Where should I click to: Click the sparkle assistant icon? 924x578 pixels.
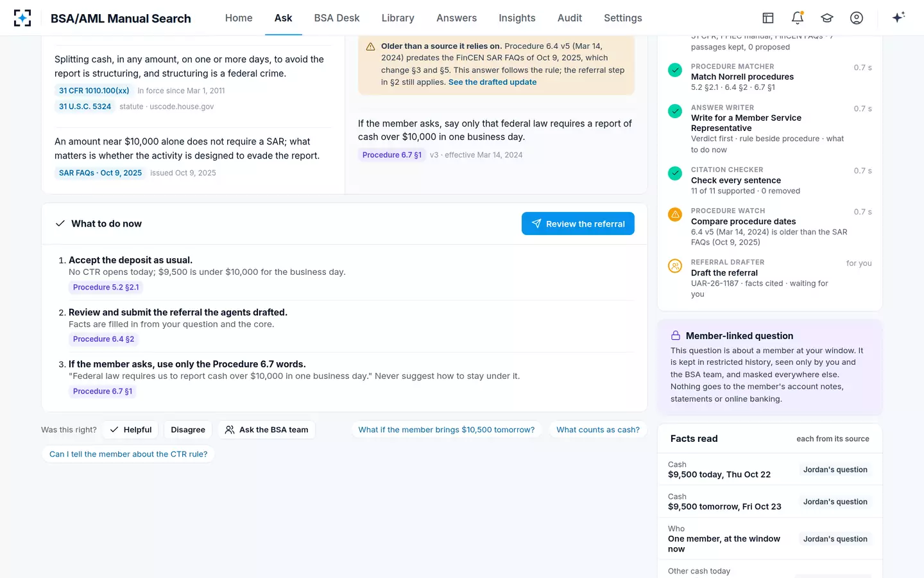(898, 17)
